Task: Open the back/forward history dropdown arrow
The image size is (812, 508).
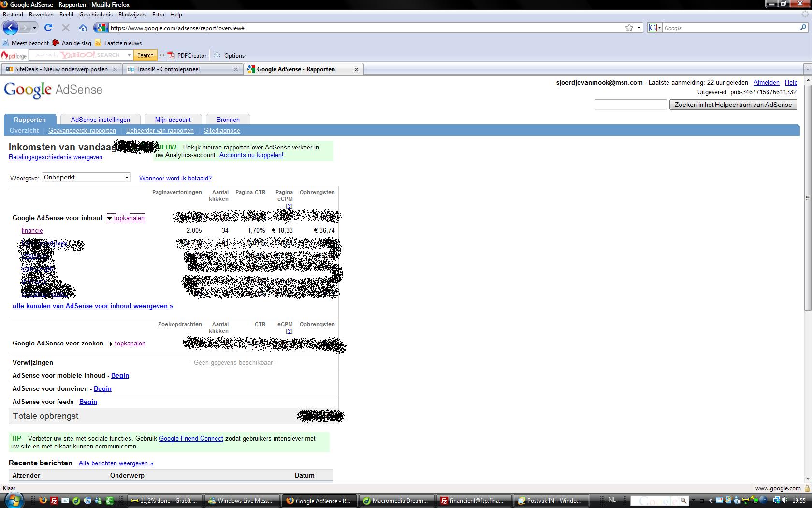Action: click(x=34, y=28)
